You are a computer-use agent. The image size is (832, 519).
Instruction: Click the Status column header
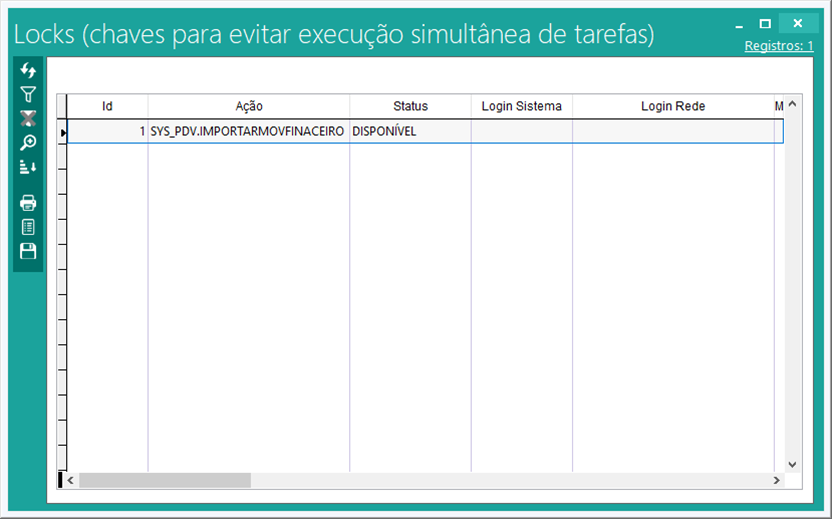tap(410, 106)
